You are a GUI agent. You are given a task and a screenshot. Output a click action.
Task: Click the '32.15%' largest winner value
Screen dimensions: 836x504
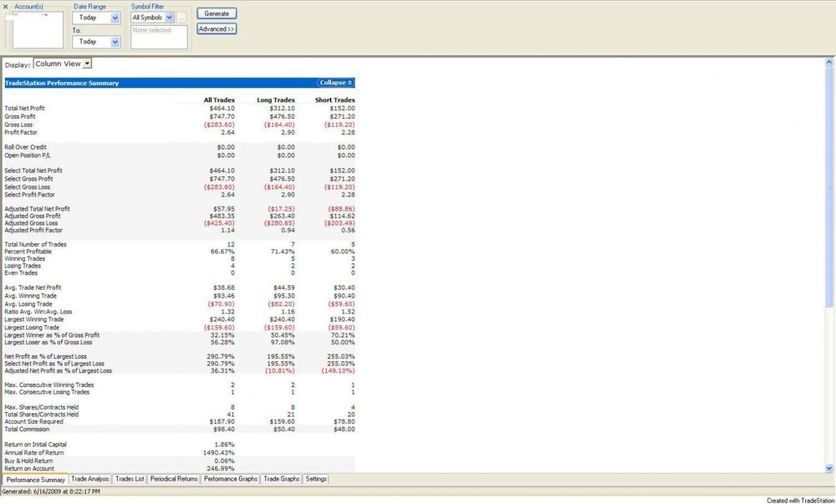222,335
